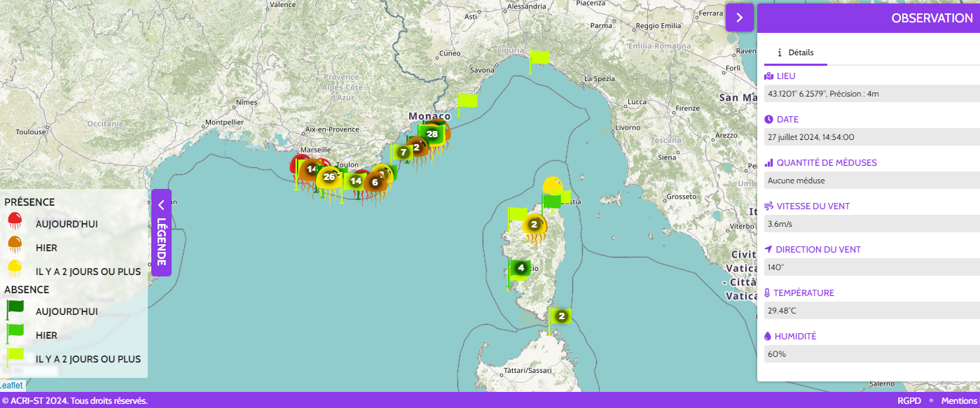The image size is (980, 408).
Task: Click the PRÉSENCE heading in the legend
Action: point(29,202)
